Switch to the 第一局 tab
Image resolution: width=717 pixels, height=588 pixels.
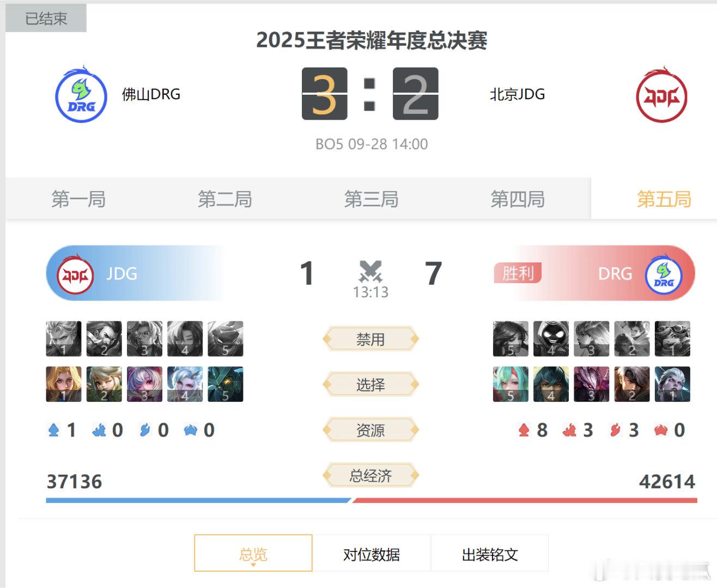tap(79, 199)
